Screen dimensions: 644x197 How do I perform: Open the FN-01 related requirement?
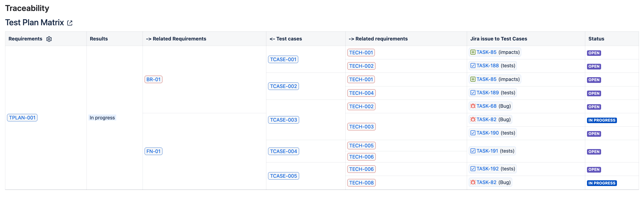[153, 151]
